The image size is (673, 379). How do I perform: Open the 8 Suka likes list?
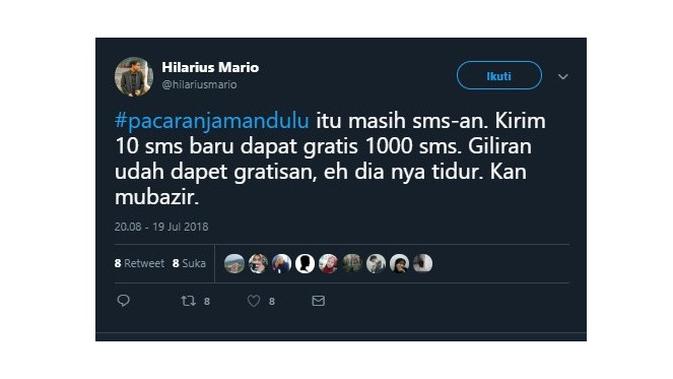[x=189, y=263]
